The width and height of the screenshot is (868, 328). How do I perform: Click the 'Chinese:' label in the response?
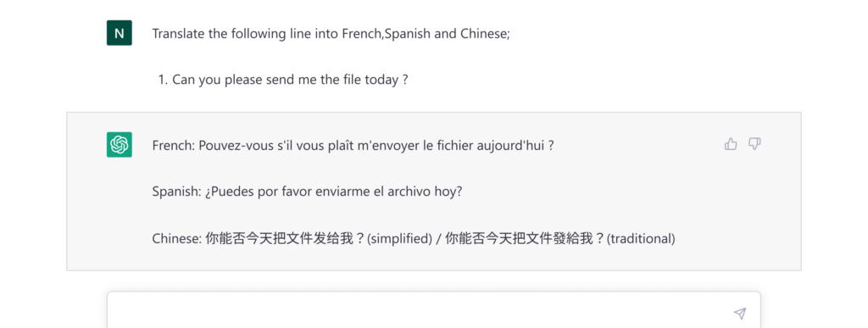click(177, 240)
